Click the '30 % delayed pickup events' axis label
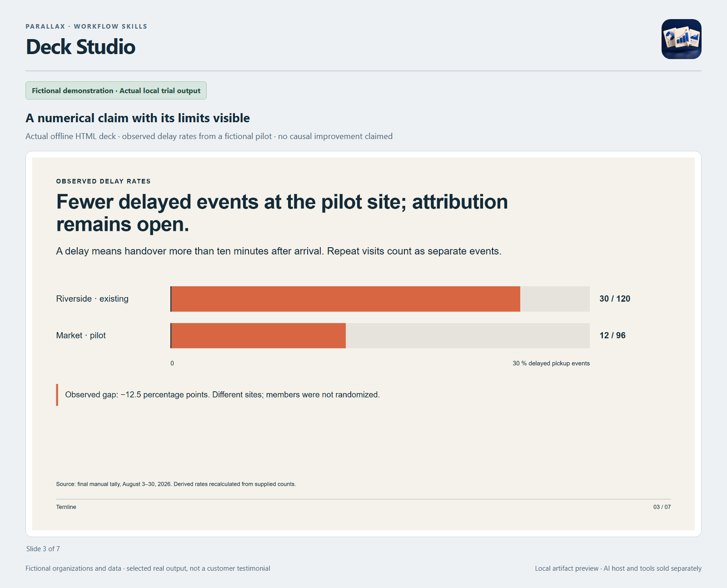Image resolution: width=727 pixels, height=588 pixels. click(551, 364)
